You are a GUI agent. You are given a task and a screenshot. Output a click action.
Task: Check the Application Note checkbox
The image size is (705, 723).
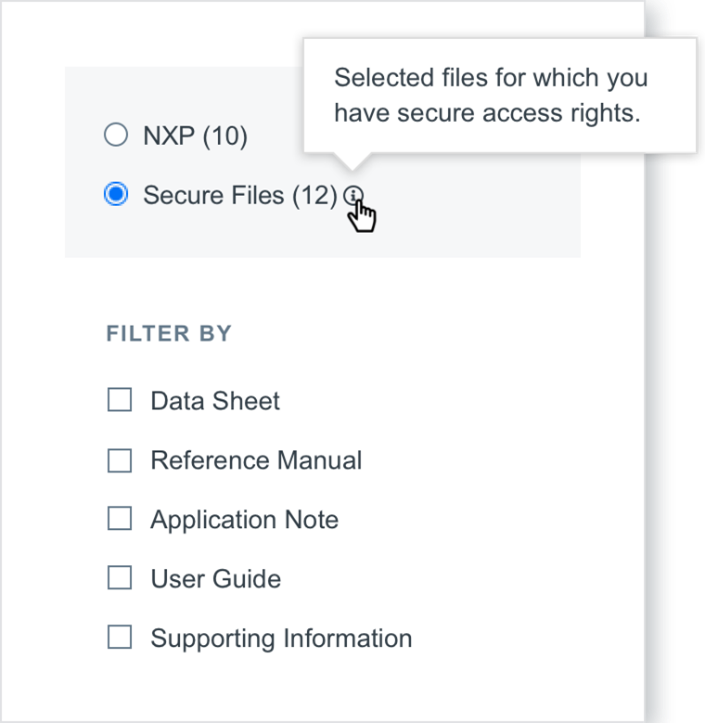tap(120, 519)
